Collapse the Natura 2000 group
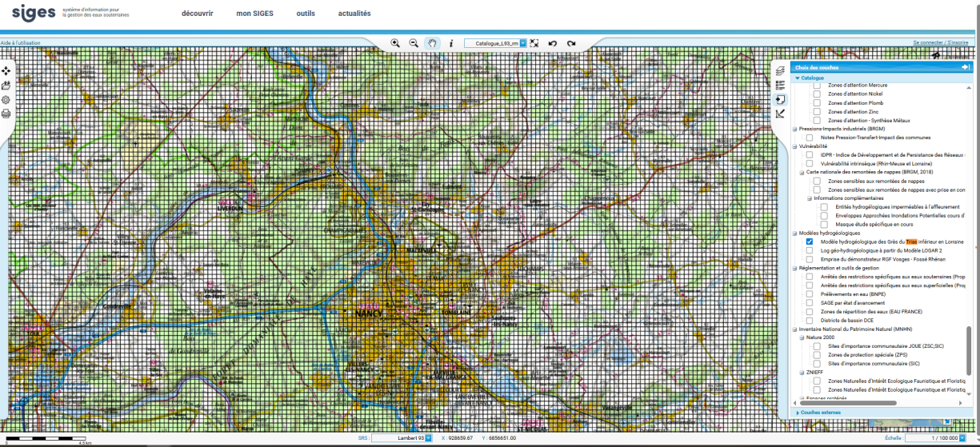The image size is (980, 447). pyautogui.click(x=802, y=337)
